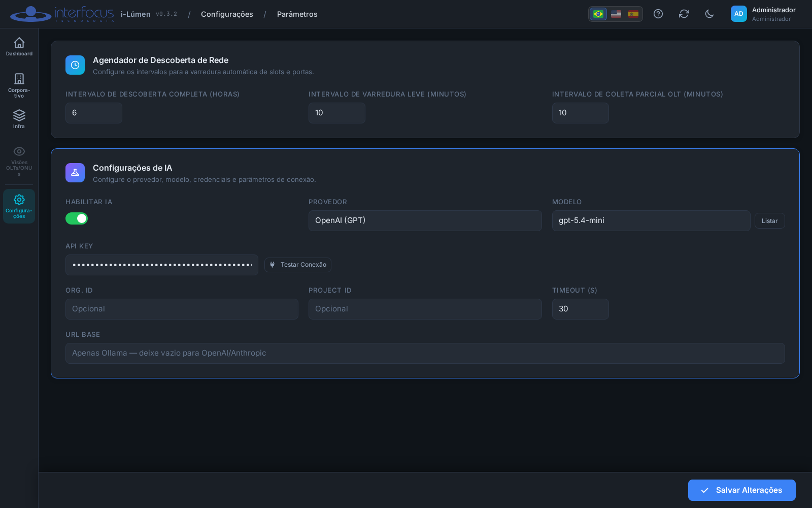Viewport: 812px width, 508px height.
Task: Focus the Intervalo de Varredura Leve field
Action: (337, 113)
